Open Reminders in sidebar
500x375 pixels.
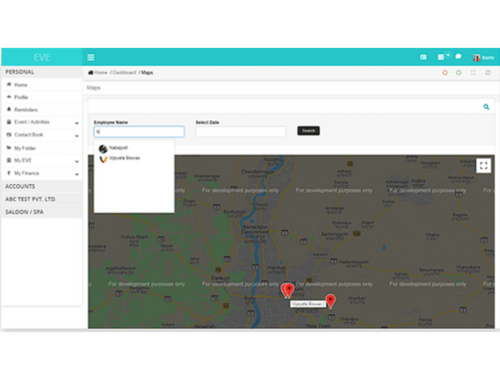(42, 110)
